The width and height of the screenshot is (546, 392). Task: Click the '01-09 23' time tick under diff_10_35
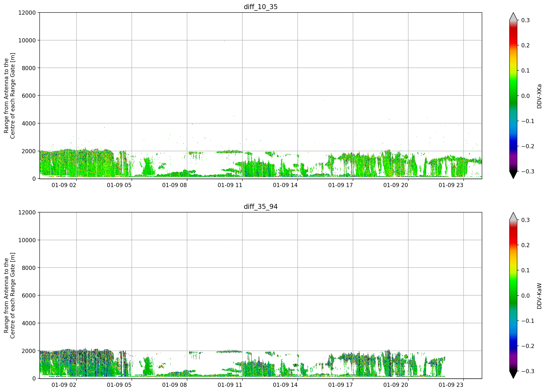[451, 185]
